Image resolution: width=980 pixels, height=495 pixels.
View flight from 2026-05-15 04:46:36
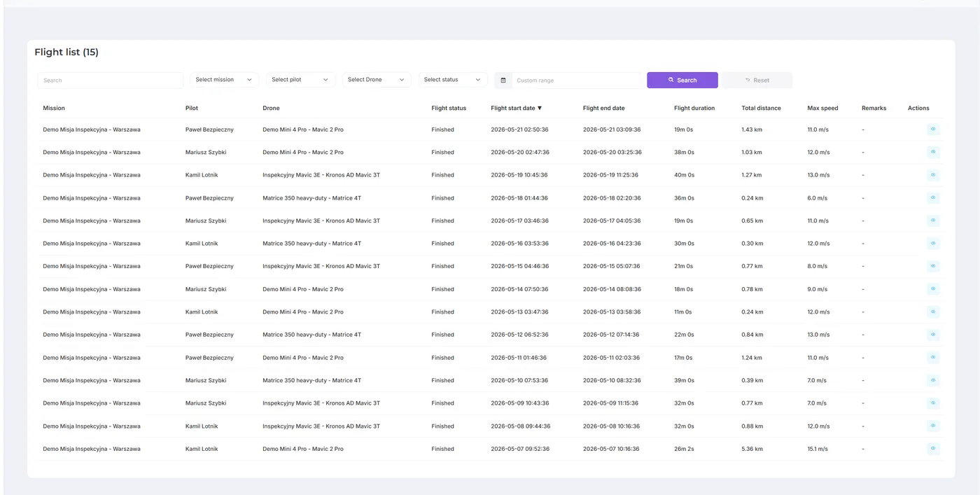933,266
